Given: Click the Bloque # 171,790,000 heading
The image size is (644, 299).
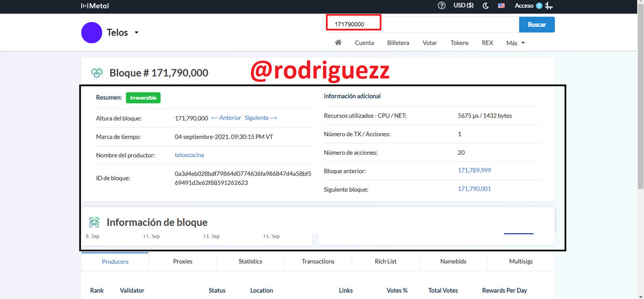Looking at the screenshot, I should pyautogui.click(x=159, y=73).
